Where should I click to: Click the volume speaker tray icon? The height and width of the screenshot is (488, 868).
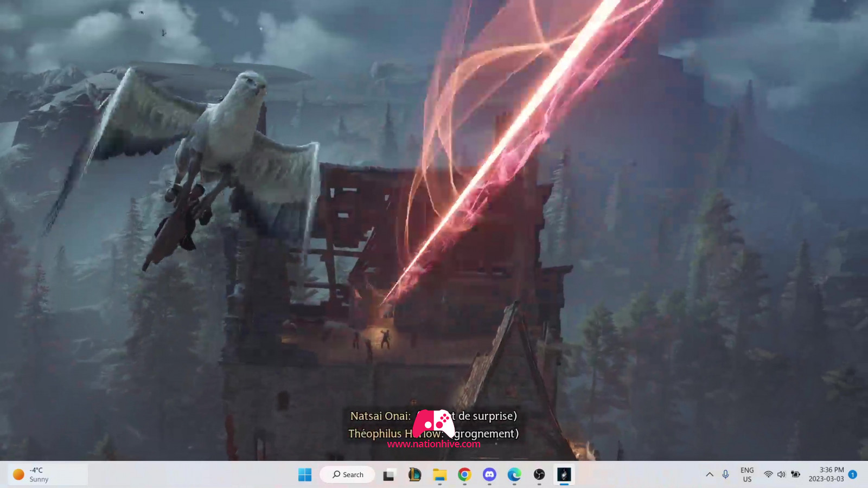pos(781,474)
